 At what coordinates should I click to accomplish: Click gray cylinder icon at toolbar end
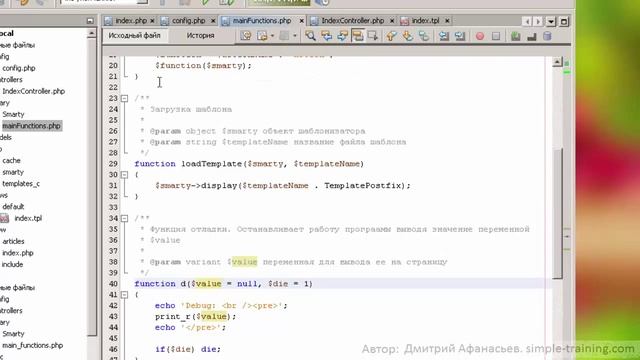[x=547, y=36]
